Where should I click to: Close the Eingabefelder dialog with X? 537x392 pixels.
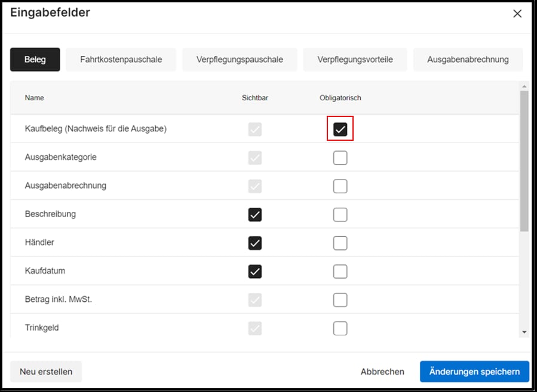pyautogui.click(x=517, y=14)
